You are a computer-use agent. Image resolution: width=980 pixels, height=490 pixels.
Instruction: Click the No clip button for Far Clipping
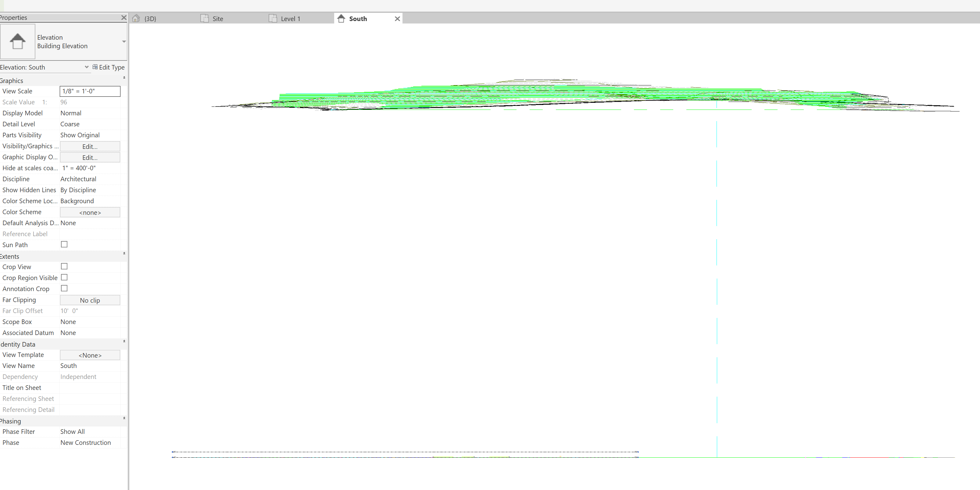[x=90, y=300]
